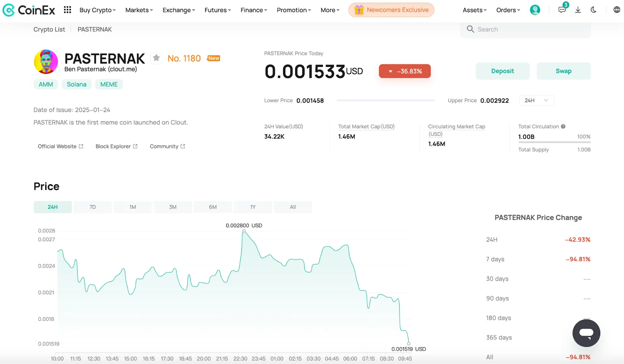Click the No. 1180 rank text
624x364 pixels.
[x=184, y=58]
